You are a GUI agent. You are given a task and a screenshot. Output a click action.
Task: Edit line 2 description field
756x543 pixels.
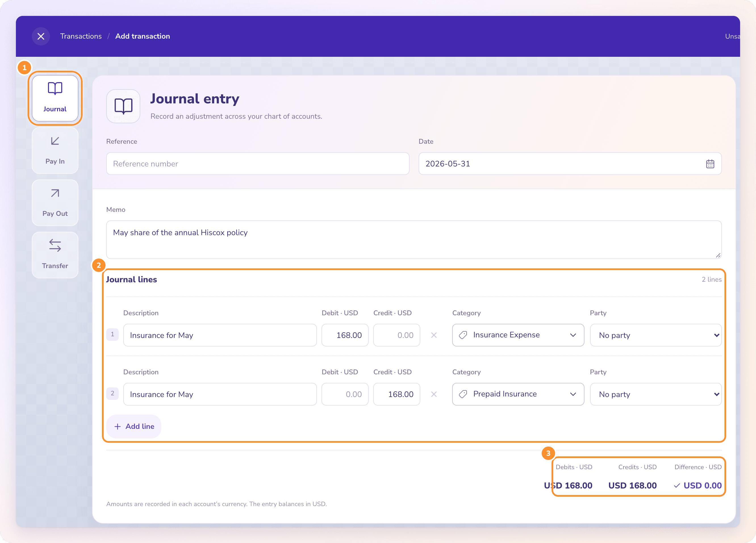click(220, 394)
